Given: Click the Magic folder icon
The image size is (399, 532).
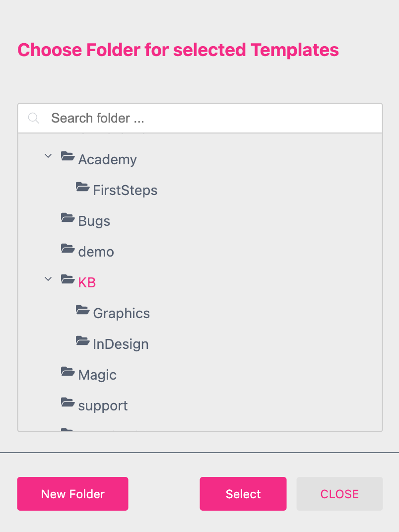Looking at the screenshot, I should coord(68,371).
